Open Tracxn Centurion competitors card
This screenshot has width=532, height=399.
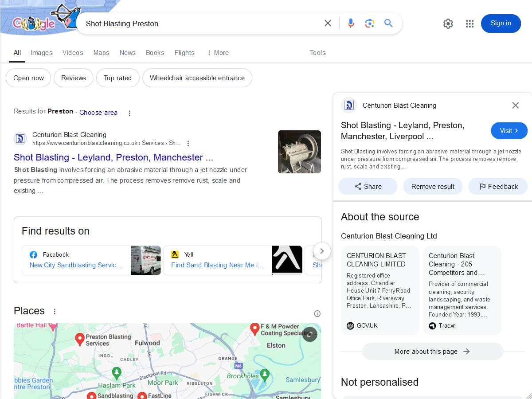[462, 291]
